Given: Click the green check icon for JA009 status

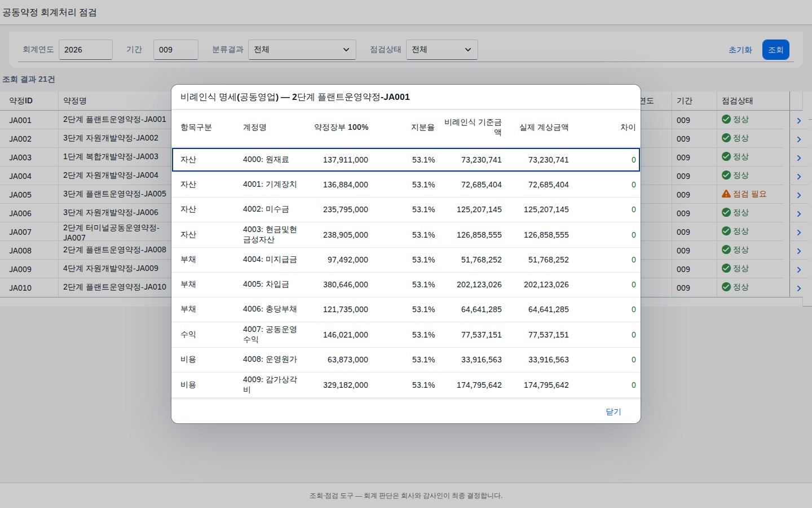Looking at the screenshot, I should coord(726,268).
